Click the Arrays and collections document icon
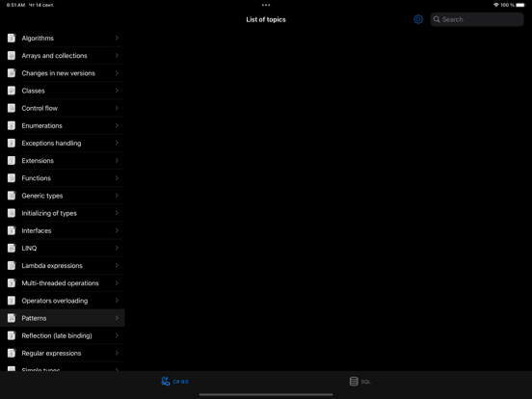Image resolution: width=532 pixels, height=399 pixels. tap(12, 55)
